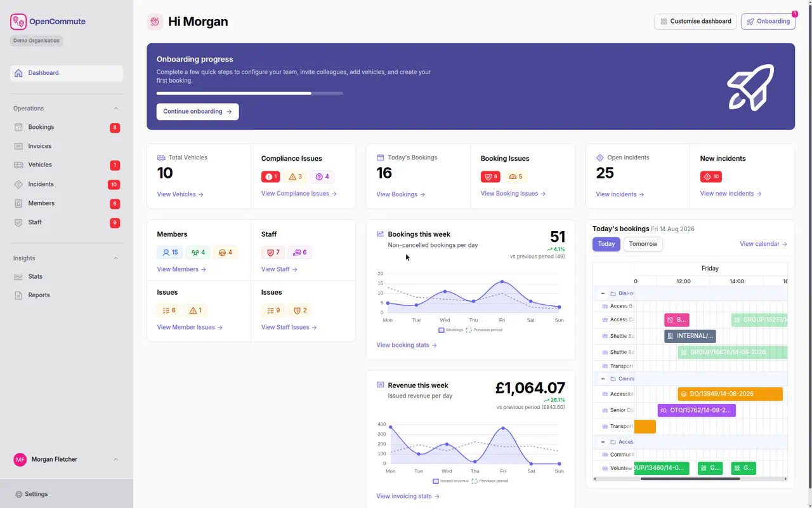Image resolution: width=812 pixels, height=508 pixels.
Task: Open the orange DO/13949/14-08-2026 booking
Action: click(730, 394)
